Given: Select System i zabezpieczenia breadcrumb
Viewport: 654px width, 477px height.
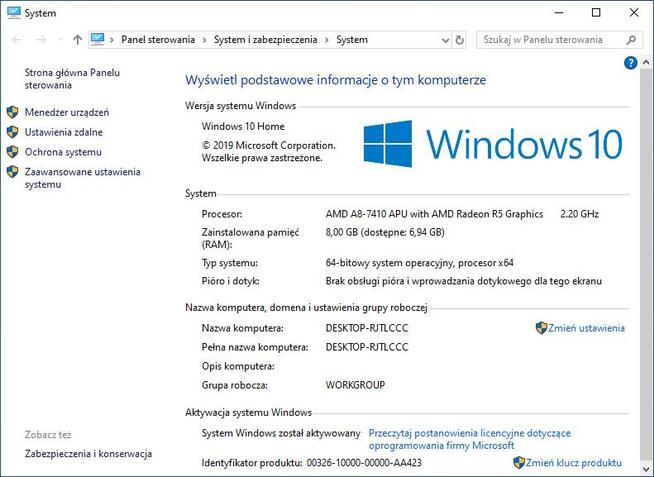Looking at the screenshot, I should [x=266, y=40].
